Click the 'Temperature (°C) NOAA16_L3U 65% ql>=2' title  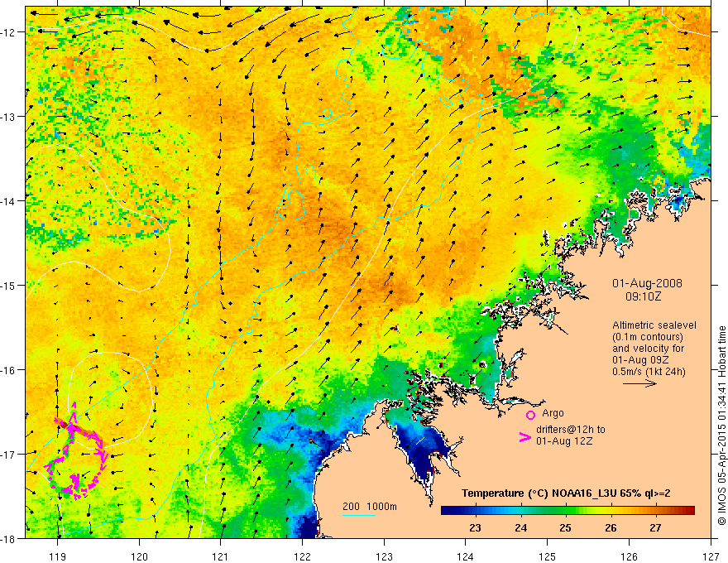[566, 493]
